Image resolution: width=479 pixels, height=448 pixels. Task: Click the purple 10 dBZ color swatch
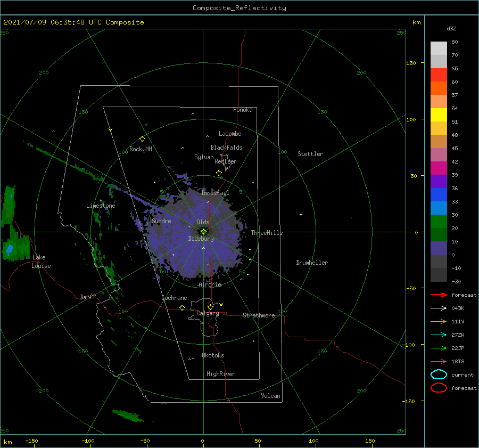[x=439, y=248]
